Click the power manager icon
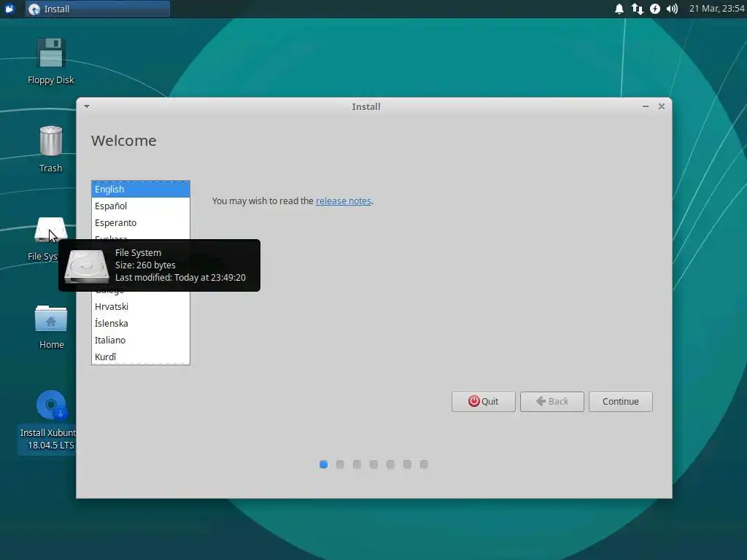Image resolution: width=747 pixels, height=560 pixels. pyautogui.click(x=655, y=9)
